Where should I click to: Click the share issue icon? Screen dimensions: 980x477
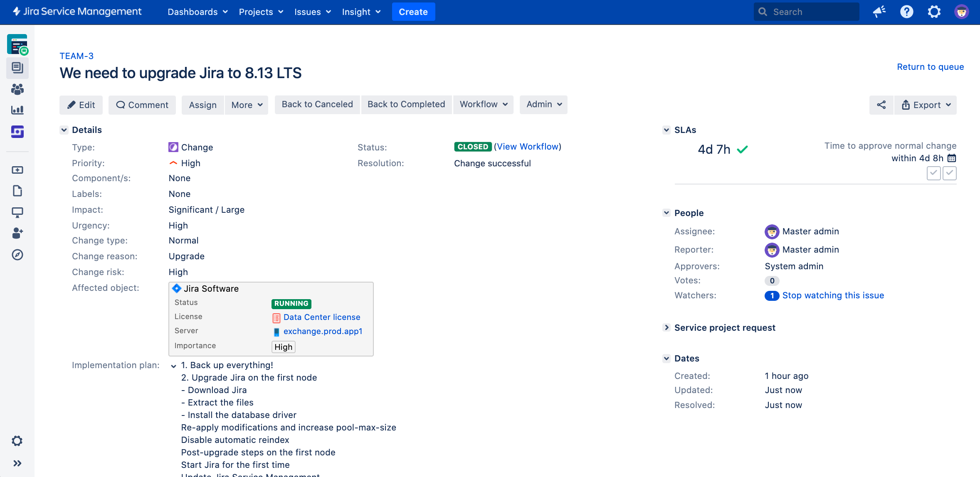pyautogui.click(x=881, y=105)
